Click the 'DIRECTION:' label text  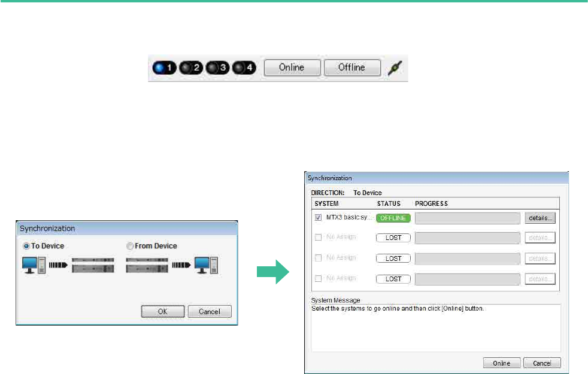[x=328, y=193]
